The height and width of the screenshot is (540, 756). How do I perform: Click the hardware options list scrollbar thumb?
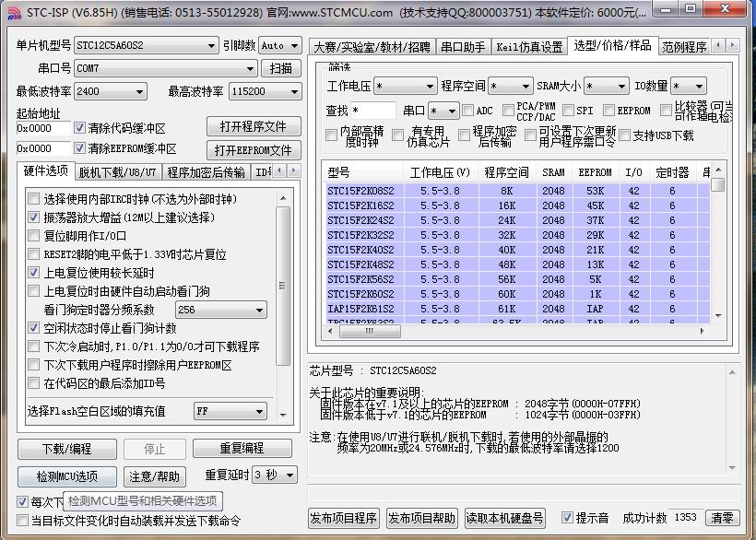(283, 286)
